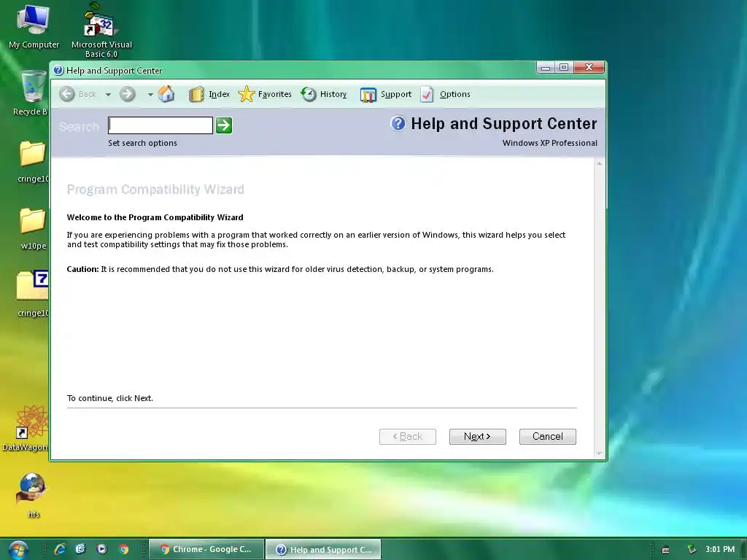Click the 'Program Compatibility Wizard' heading
Screen dimensions: 747x560
pos(155,190)
